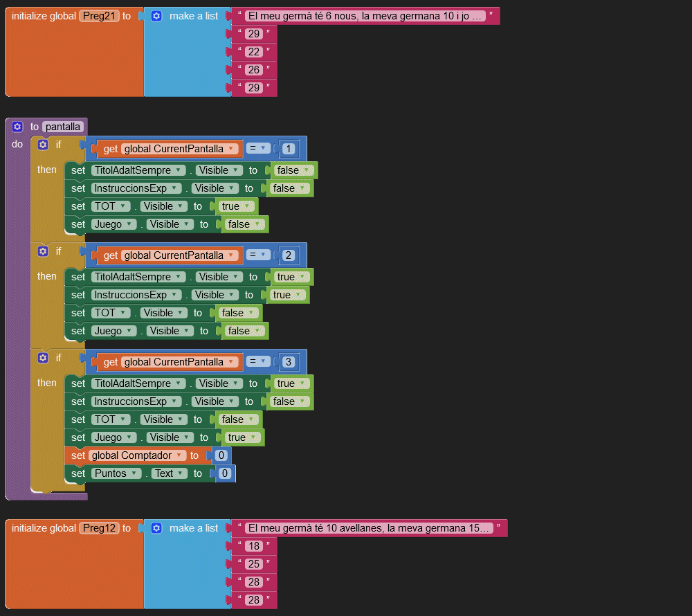Edit the pantalla procedure name field

(x=63, y=127)
